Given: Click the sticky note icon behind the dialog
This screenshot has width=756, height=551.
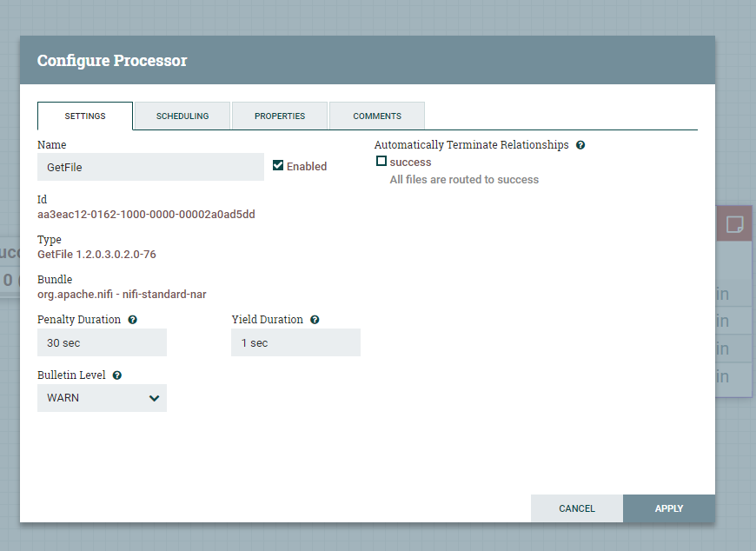Looking at the screenshot, I should 734,223.
